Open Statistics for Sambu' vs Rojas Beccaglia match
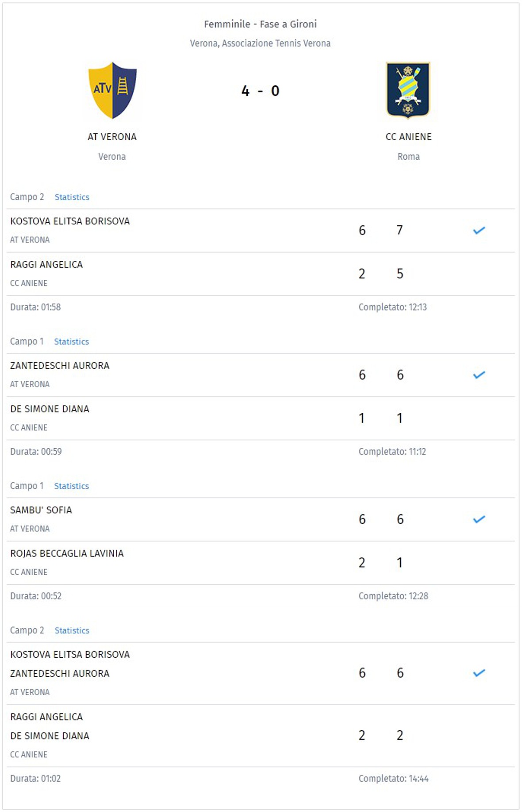This screenshot has height=812, width=522. pos(72,486)
